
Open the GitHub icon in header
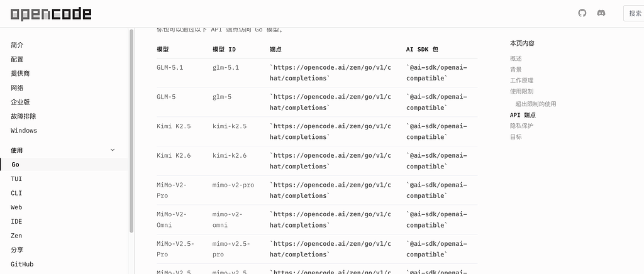[x=582, y=13]
